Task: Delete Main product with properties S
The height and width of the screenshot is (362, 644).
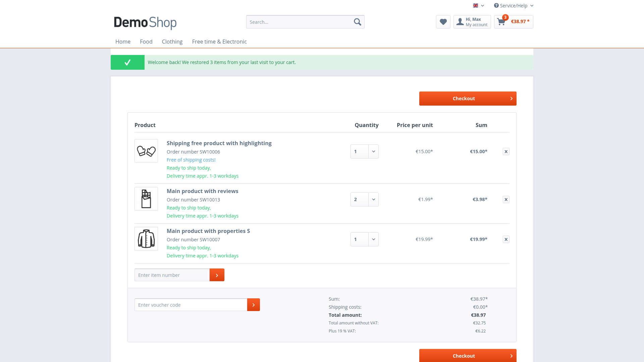Action: (506, 239)
